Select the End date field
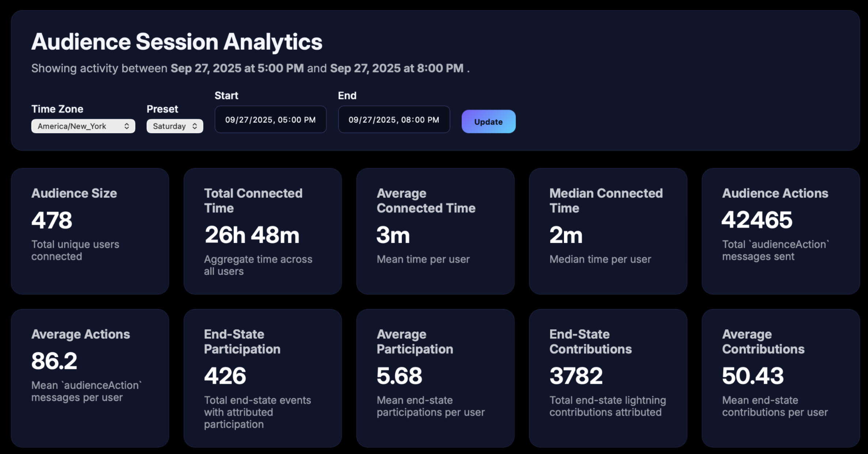 click(394, 120)
